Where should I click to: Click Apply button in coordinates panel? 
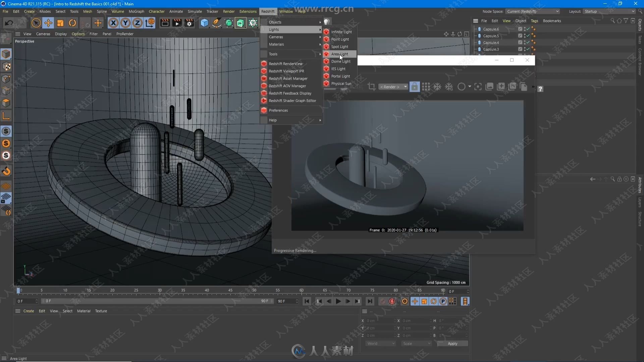coord(453,344)
